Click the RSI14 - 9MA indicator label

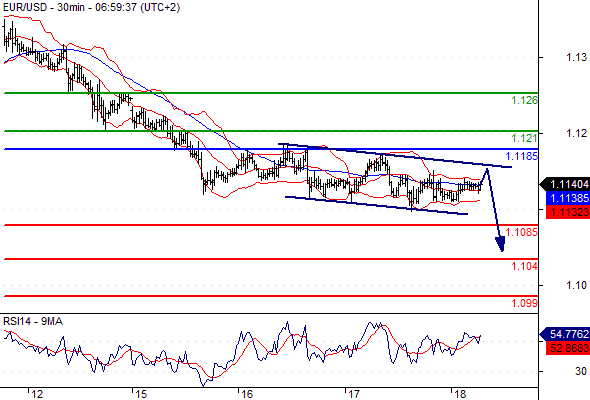coord(33,322)
